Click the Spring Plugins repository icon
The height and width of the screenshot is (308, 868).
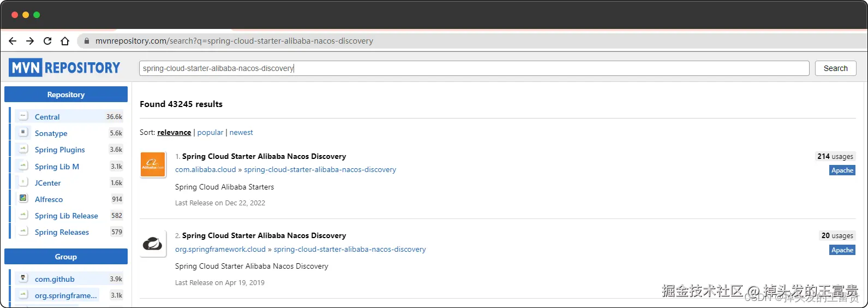point(23,149)
